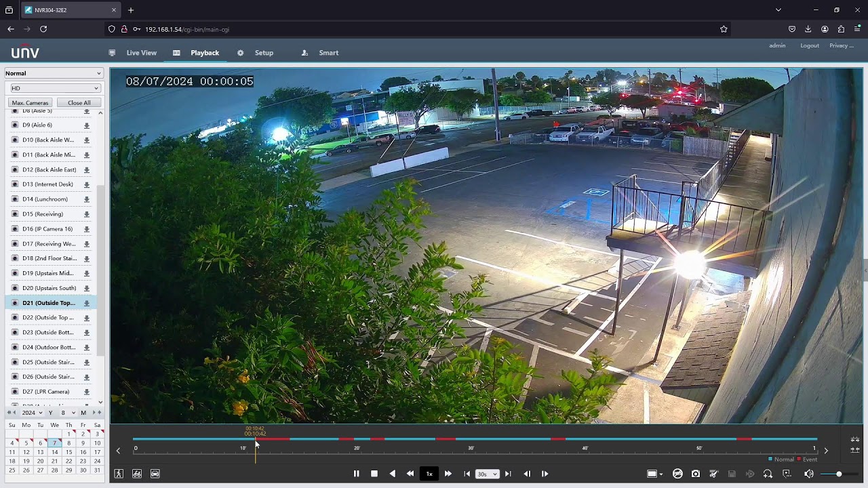The height and width of the screenshot is (488, 868).
Task: Open a new browser tab
Action: 131,10
